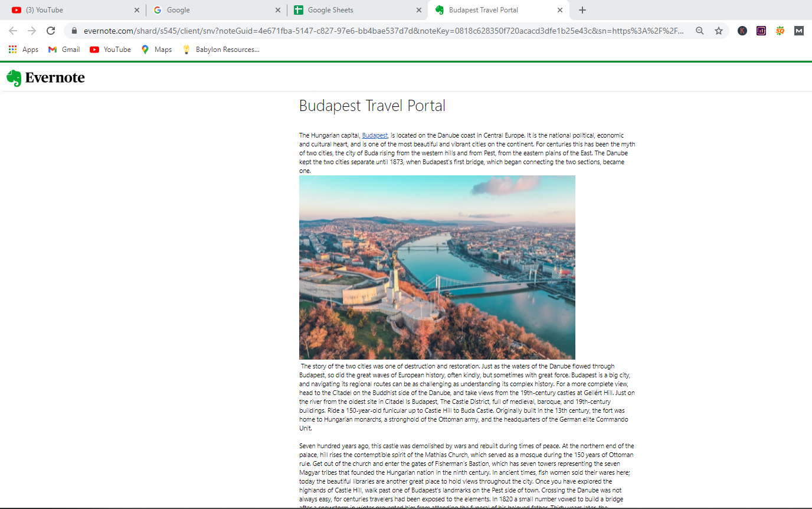812x509 pixels.
Task: Click the M extension icon
Action: (798, 30)
